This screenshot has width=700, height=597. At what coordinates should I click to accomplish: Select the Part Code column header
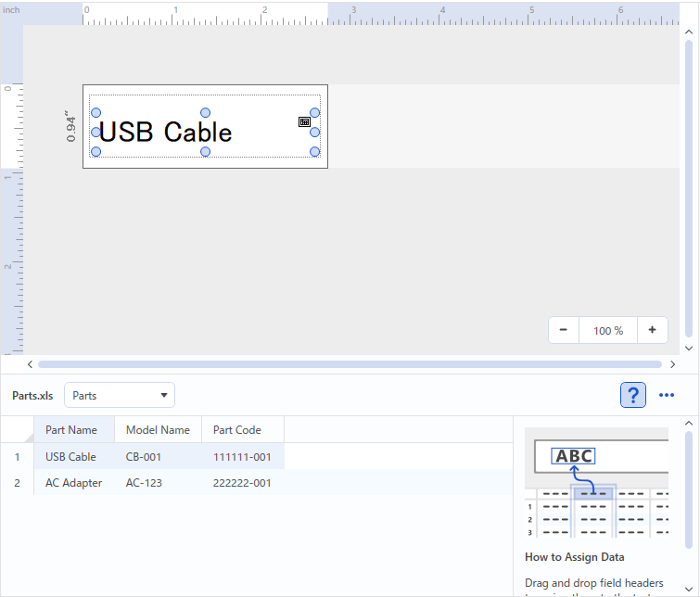[237, 430]
